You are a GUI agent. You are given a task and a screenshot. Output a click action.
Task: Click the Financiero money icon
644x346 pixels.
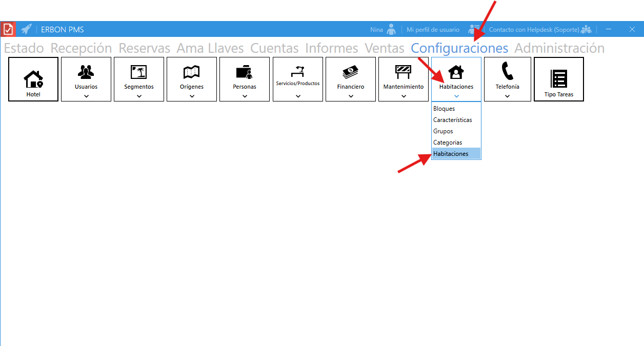click(x=351, y=72)
